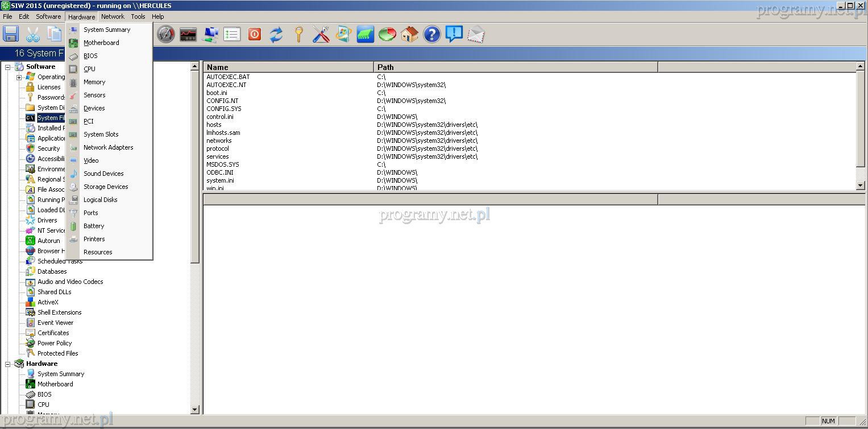Image resolution: width=868 pixels, height=429 pixels.
Task: Click the Path column header
Action: coord(515,67)
